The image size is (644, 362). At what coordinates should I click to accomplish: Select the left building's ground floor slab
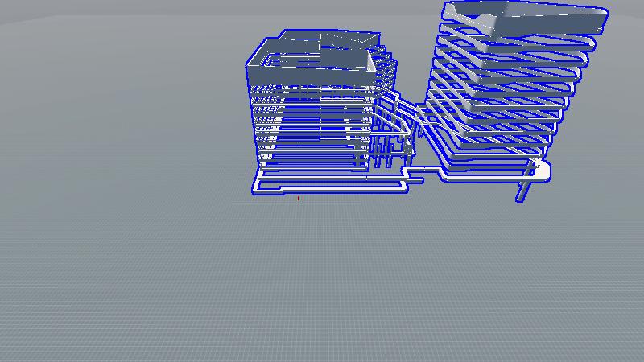322,183
